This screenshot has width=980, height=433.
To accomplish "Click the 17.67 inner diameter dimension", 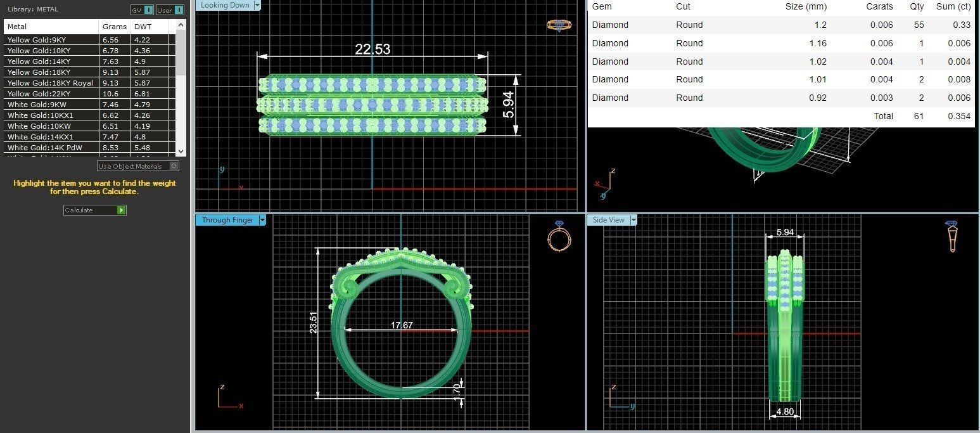I will (402, 325).
